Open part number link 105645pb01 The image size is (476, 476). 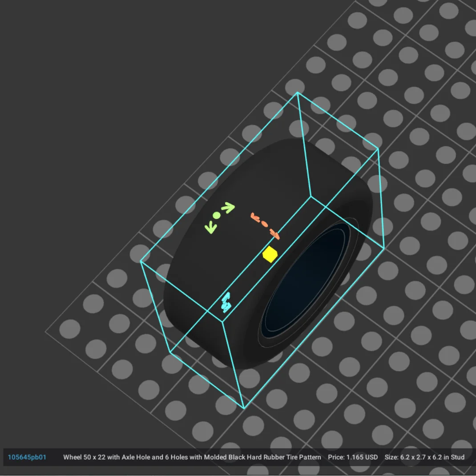(27, 457)
